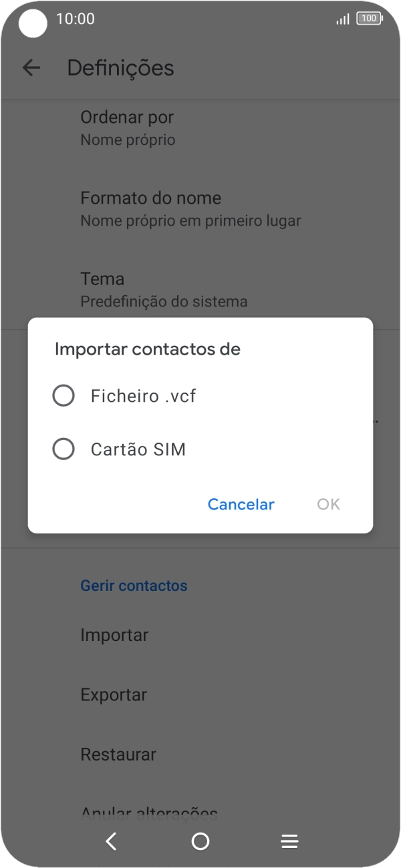The image size is (401, 868).
Task: Open the Ordenar por setting
Action: click(127, 127)
